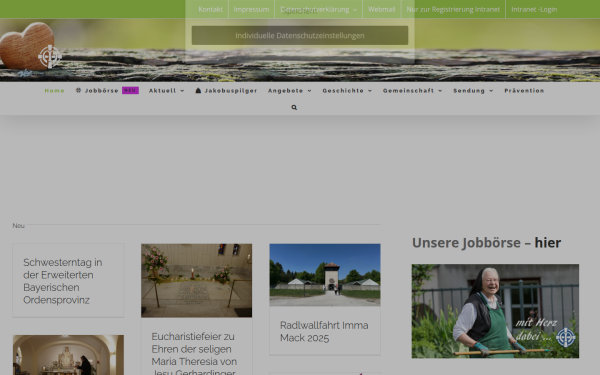The height and width of the screenshot is (375, 600).
Task: Open the Prävention menu item
Action: 524,91
